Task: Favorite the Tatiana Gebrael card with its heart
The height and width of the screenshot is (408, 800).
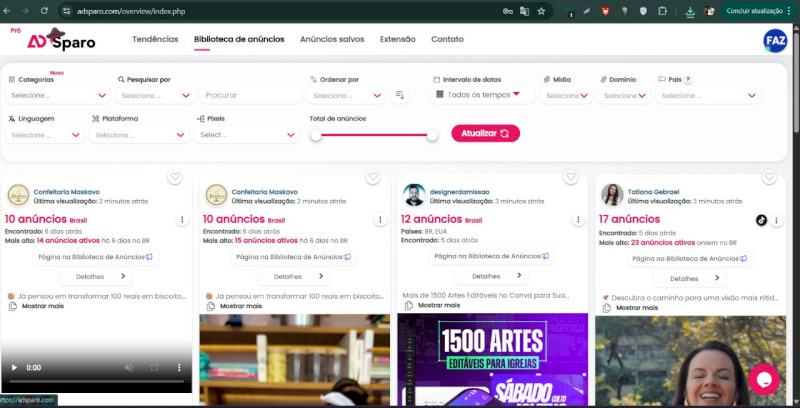Action: pos(769,177)
